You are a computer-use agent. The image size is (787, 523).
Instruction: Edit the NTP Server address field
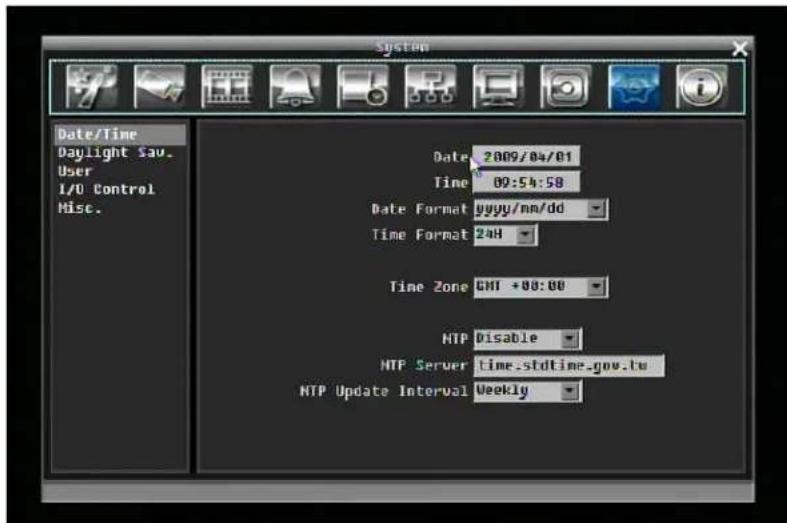coord(569,365)
